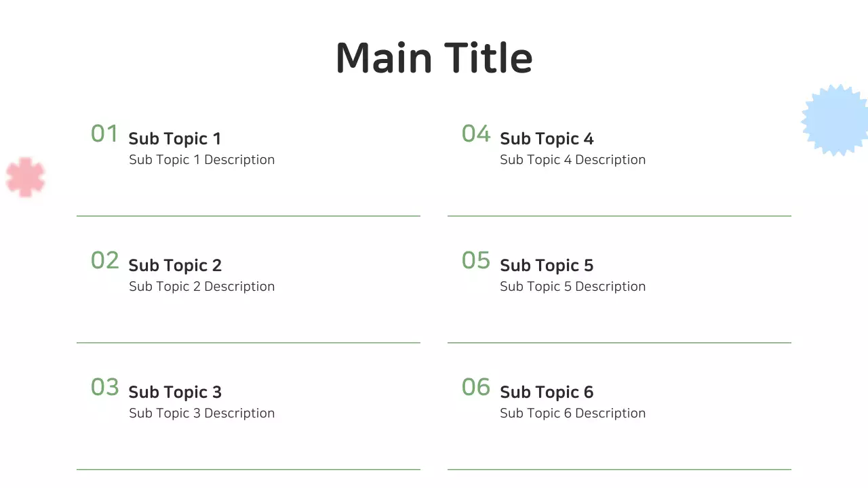The image size is (868, 488).
Task: Click the Sub Topic 2 heading
Action: 174,266
